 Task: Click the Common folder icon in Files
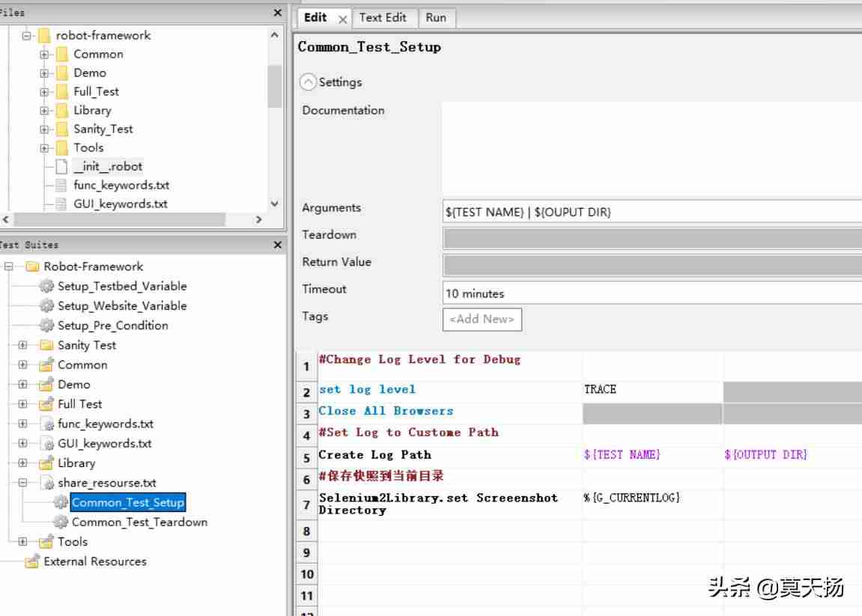(62, 55)
